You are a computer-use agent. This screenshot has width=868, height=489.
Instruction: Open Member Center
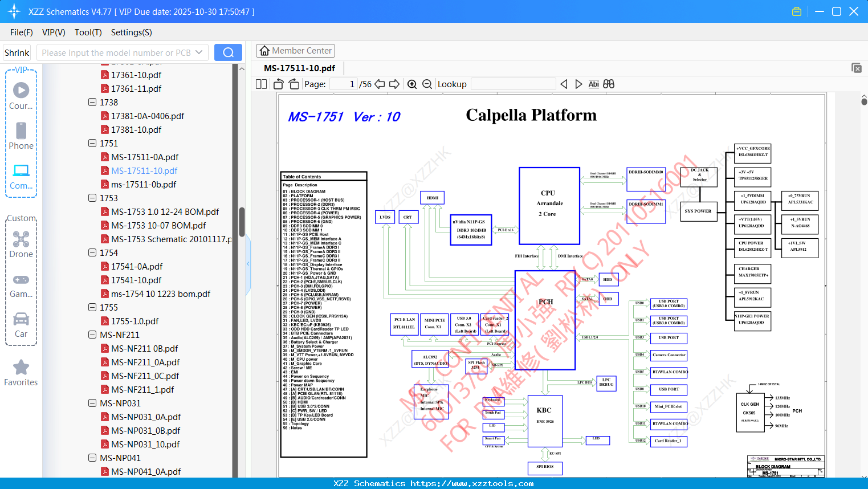click(x=295, y=51)
